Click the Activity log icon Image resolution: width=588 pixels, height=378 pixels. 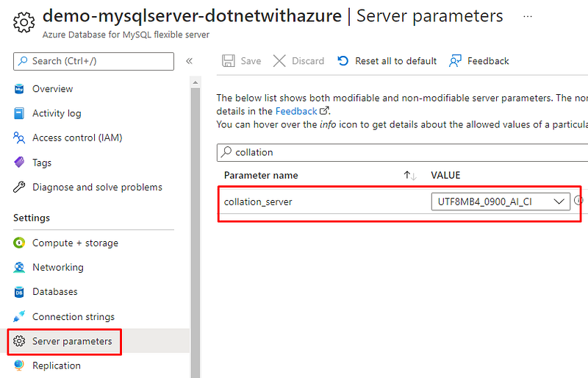[x=19, y=113]
